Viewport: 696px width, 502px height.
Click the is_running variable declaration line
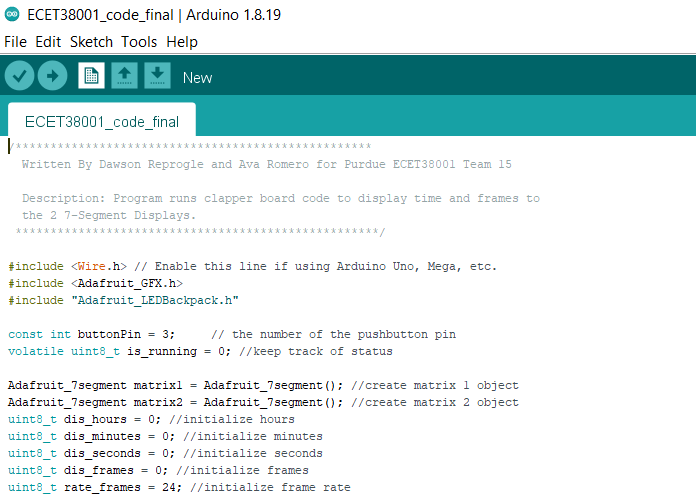click(x=200, y=351)
